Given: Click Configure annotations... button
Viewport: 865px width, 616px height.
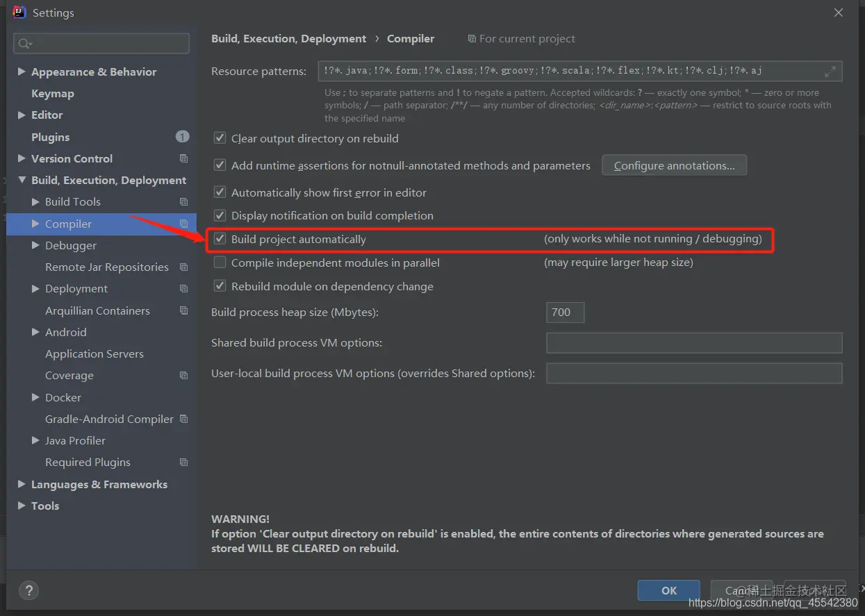Looking at the screenshot, I should point(674,165).
